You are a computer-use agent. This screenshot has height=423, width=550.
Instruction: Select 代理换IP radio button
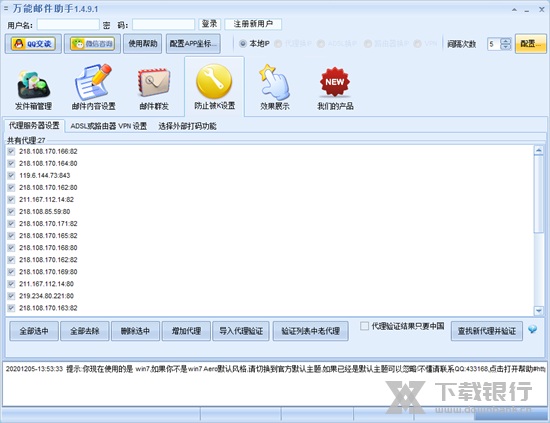(278, 44)
